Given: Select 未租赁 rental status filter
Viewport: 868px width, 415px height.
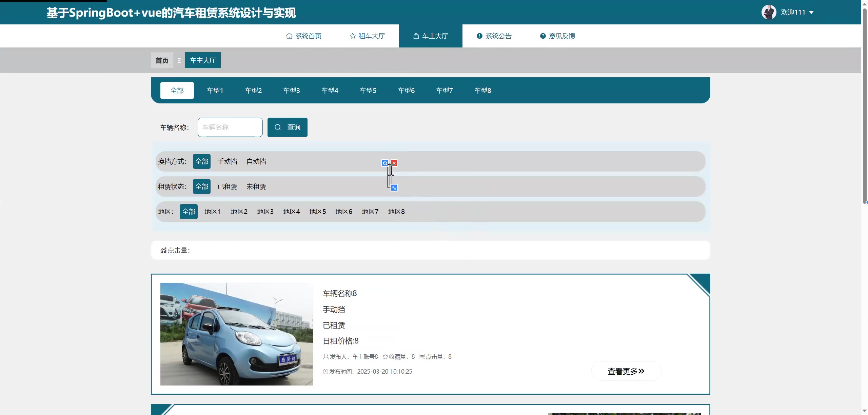Looking at the screenshot, I should coord(256,186).
